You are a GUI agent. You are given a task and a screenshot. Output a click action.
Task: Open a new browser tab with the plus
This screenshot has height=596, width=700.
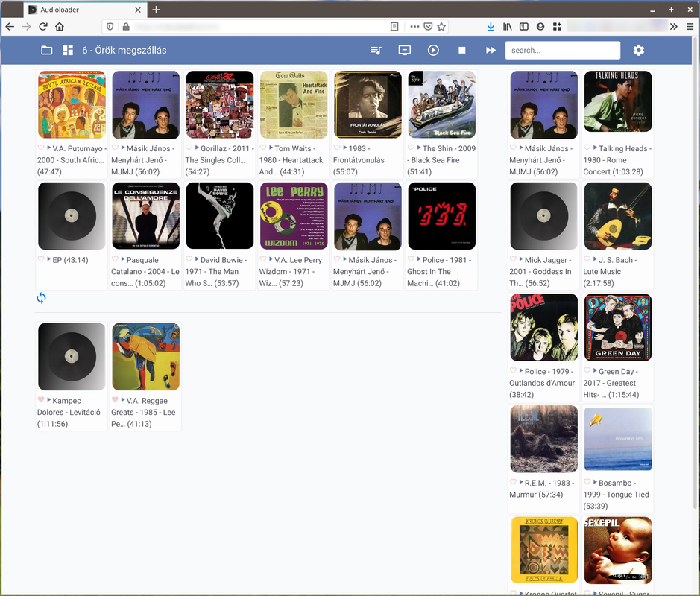click(156, 10)
